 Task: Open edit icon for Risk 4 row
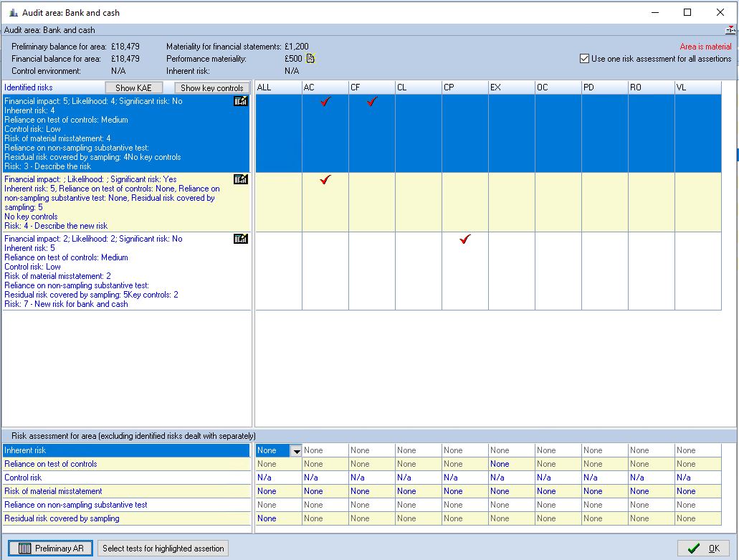[240, 179]
